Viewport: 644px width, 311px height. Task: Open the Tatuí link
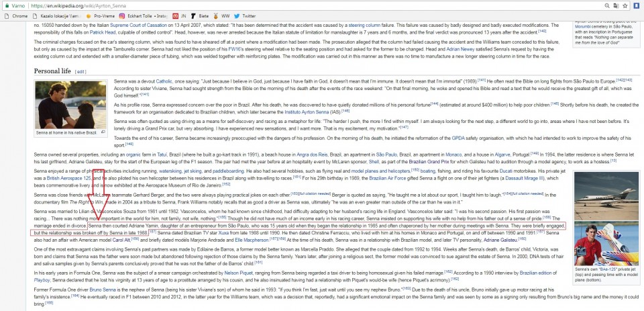point(162,154)
